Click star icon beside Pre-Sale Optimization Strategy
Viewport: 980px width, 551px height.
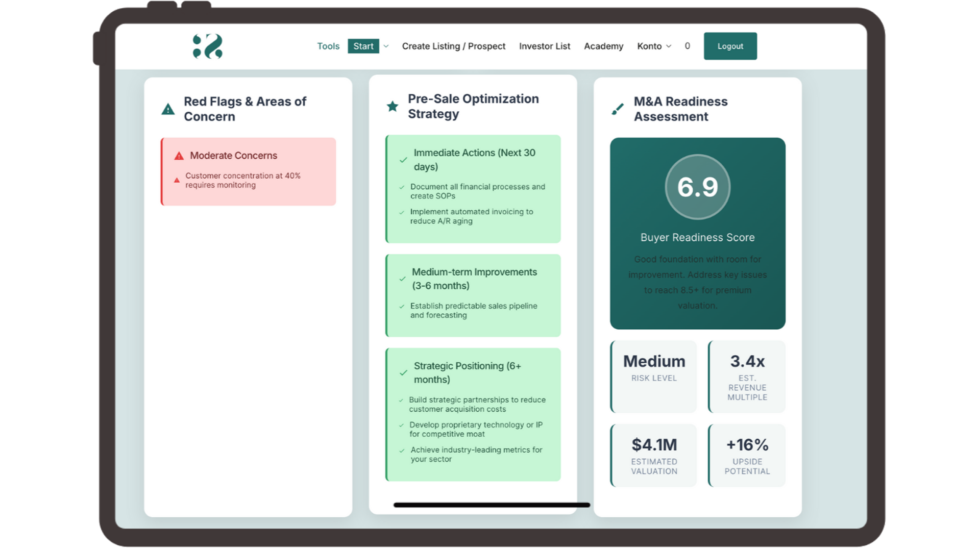[392, 106]
